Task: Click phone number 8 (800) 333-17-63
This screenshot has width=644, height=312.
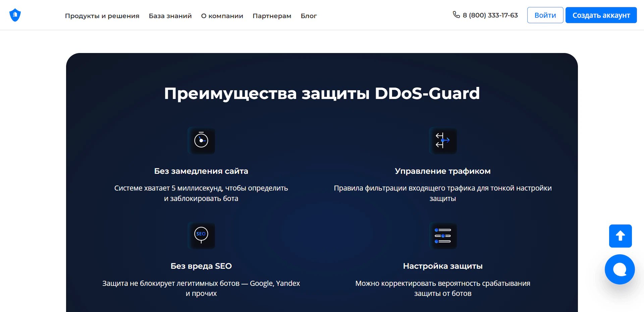Action: 490,15
